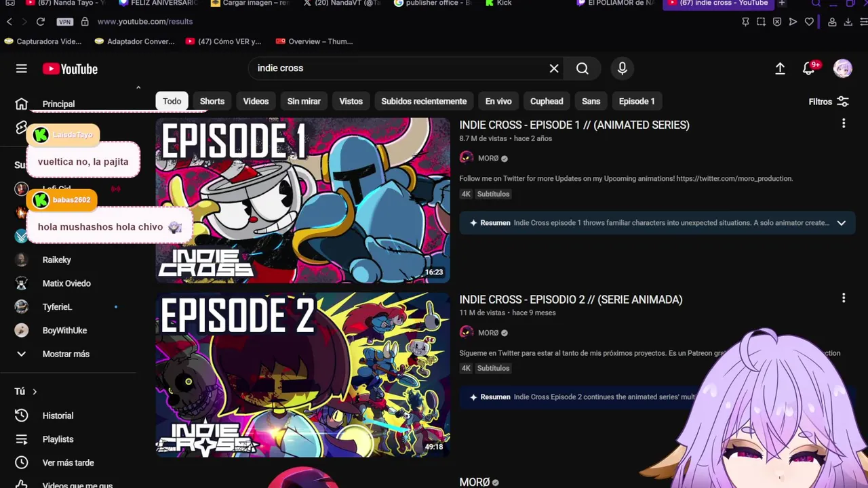
Task: Open a new browser tab with plus
Action: point(782,3)
